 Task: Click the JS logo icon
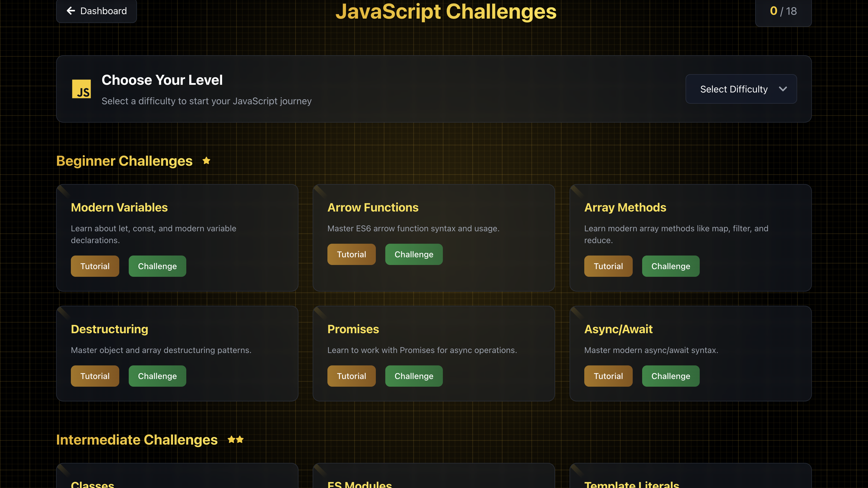(81, 89)
